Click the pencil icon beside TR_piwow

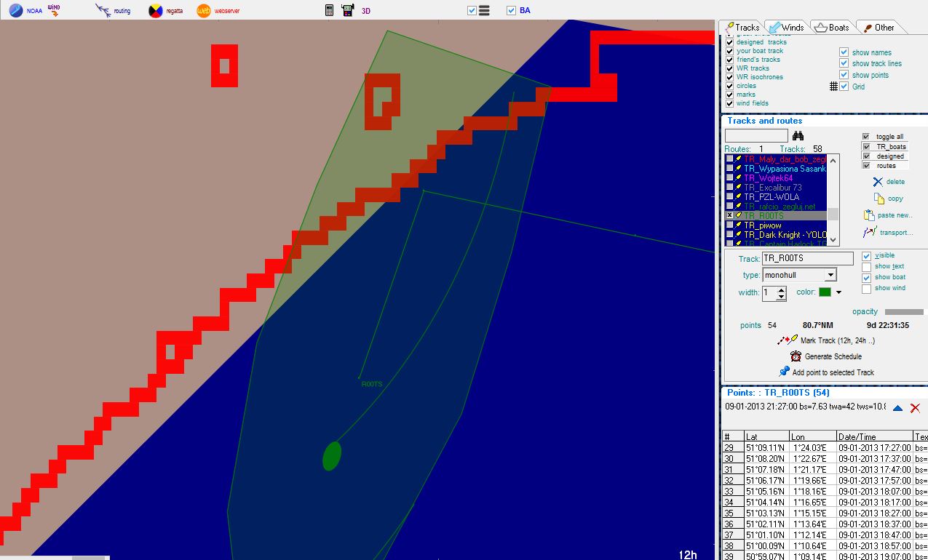(x=738, y=225)
